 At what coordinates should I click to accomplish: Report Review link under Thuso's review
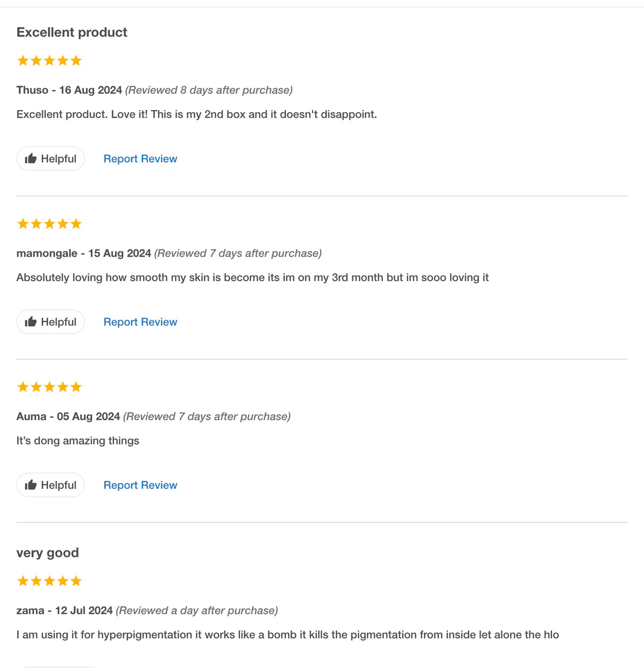tap(140, 159)
